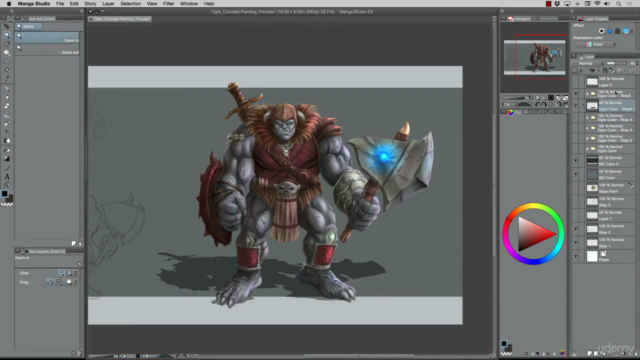
Task: Click new raster layer icon at panel bottom
Action: click(590, 353)
